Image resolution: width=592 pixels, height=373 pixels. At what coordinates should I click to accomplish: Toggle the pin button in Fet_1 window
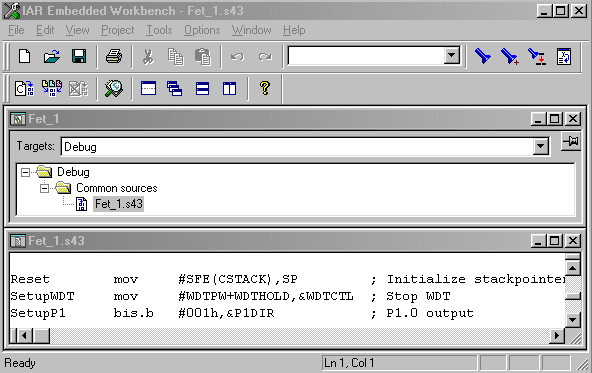click(570, 142)
